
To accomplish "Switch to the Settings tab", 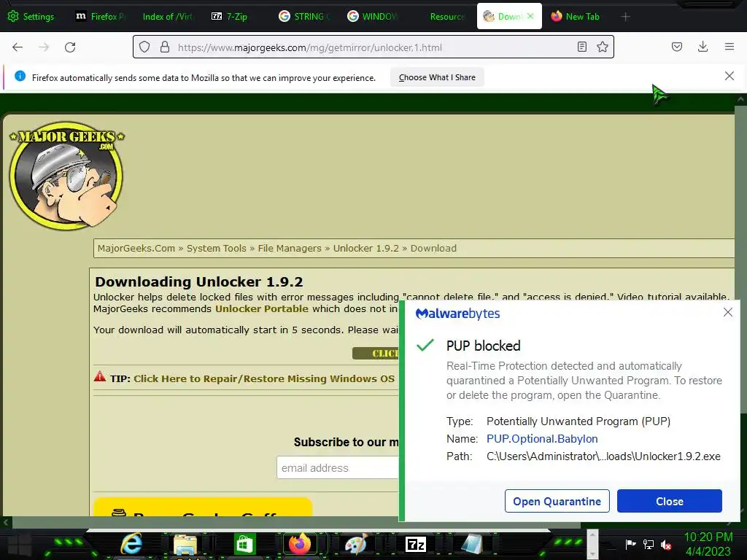I will (x=31, y=17).
